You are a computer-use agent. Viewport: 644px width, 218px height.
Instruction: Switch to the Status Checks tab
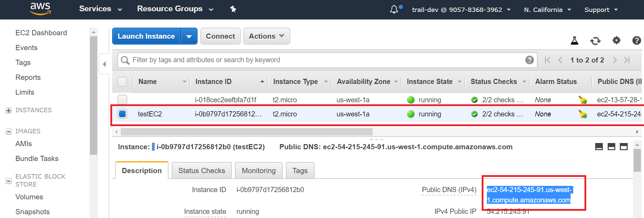201,171
